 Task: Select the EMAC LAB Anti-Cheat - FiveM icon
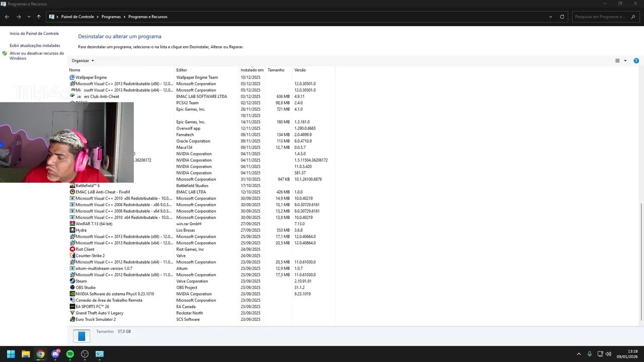[x=72, y=192]
